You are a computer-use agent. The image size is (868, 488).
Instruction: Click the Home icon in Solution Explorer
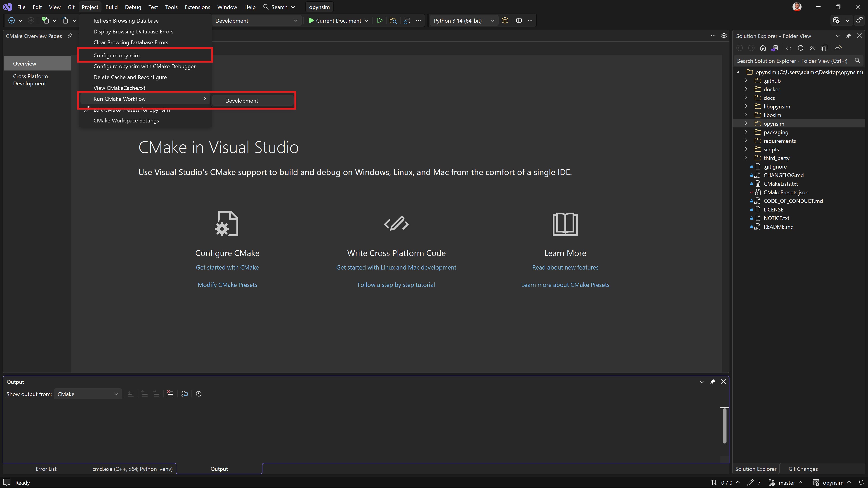coord(763,48)
